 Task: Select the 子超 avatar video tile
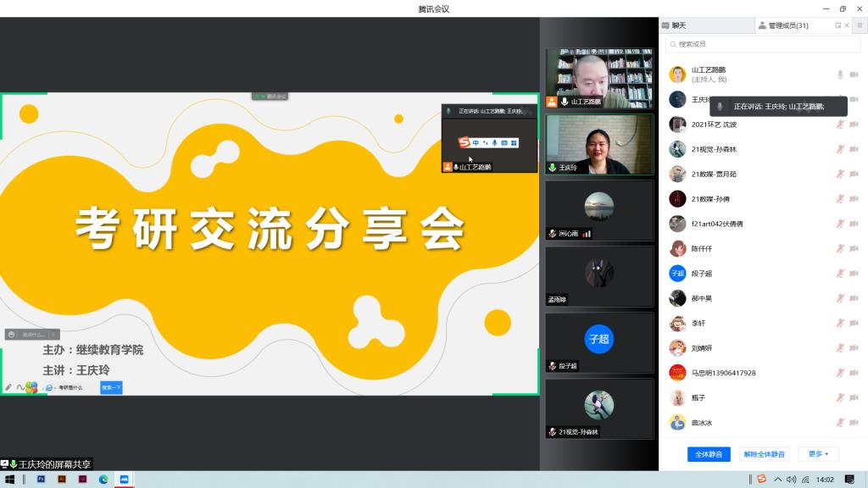(x=599, y=341)
